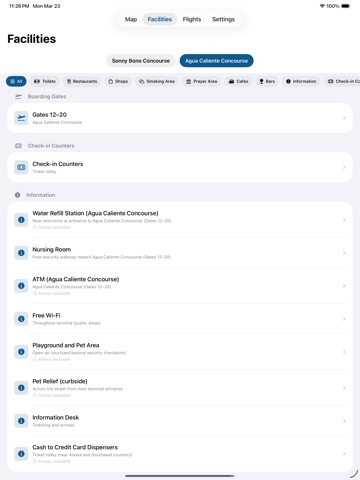Filter by Bars
This screenshot has width=360, height=480.
click(x=267, y=81)
